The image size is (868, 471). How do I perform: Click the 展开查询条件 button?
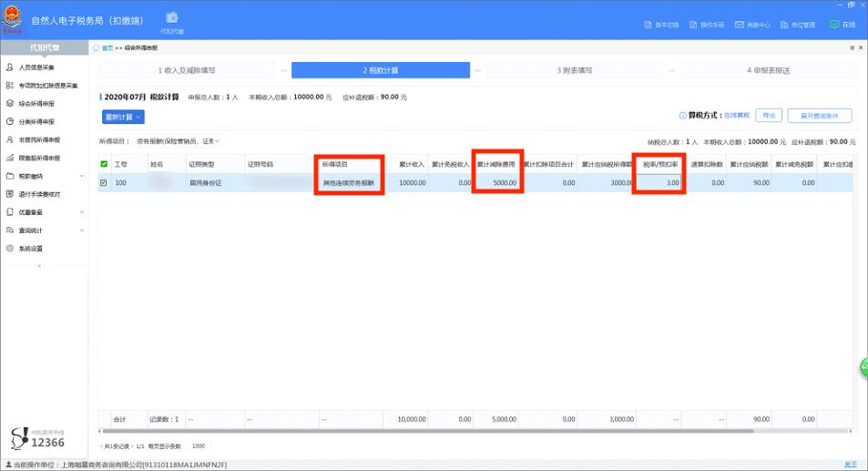pos(819,116)
